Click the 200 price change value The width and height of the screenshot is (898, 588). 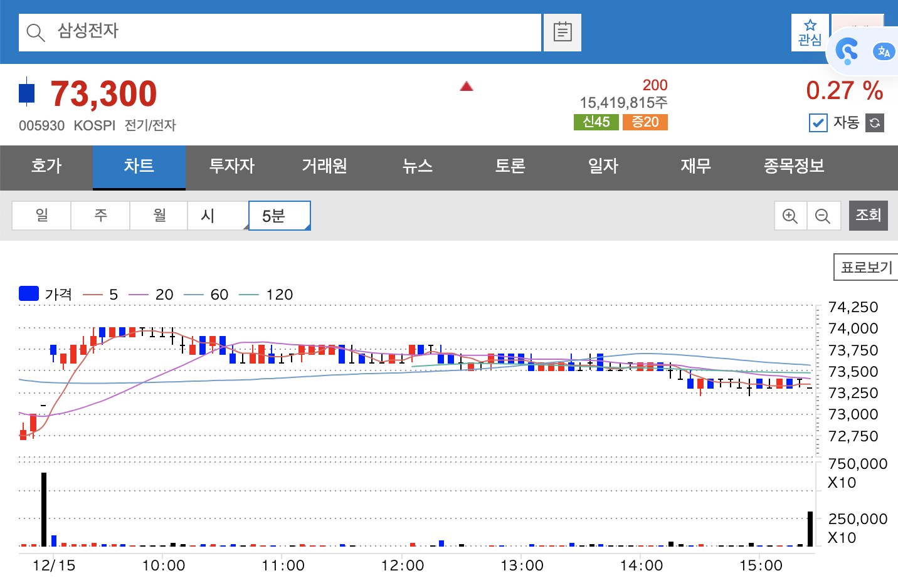point(655,85)
